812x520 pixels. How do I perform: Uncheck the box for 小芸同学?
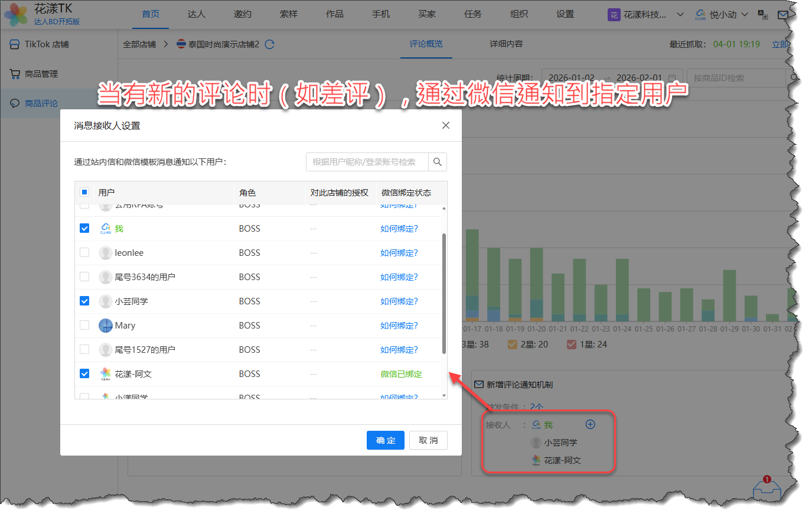tap(84, 301)
